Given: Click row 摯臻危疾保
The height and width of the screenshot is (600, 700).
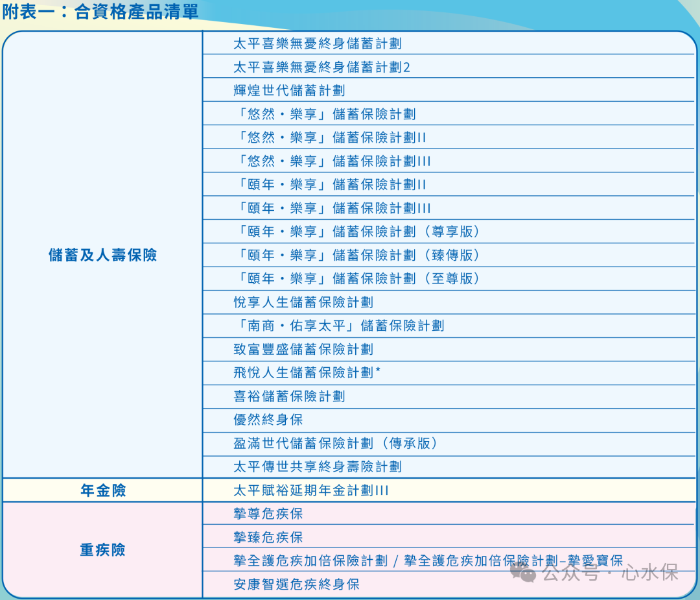Looking at the screenshot, I should coord(449,537).
